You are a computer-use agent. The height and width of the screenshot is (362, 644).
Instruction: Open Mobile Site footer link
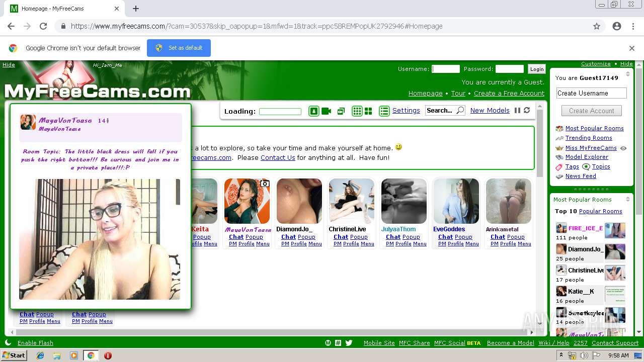379,343
